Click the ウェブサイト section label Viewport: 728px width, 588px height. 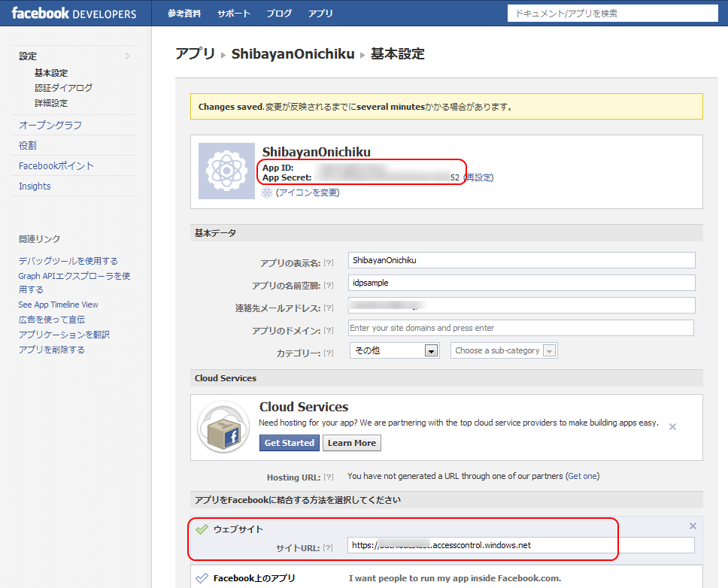tap(238, 529)
